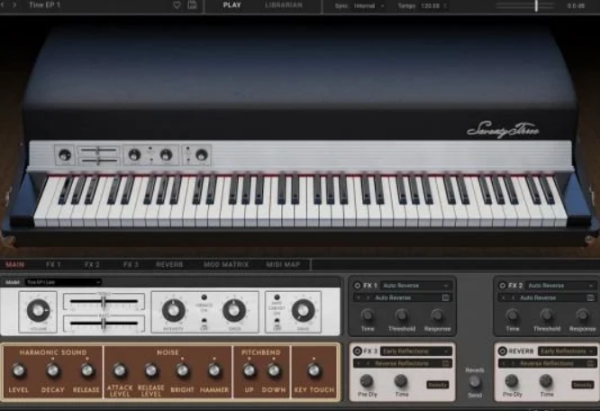The width and height of the screenshot is (600, 411).
Task: Toggle the Reverb power button
Action: point(501,351)
